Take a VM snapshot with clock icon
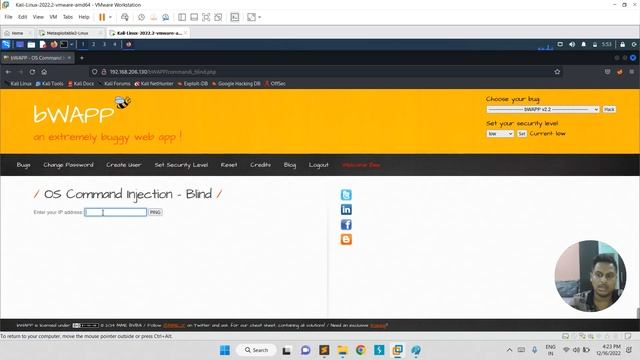 click(x=141, y=17)
